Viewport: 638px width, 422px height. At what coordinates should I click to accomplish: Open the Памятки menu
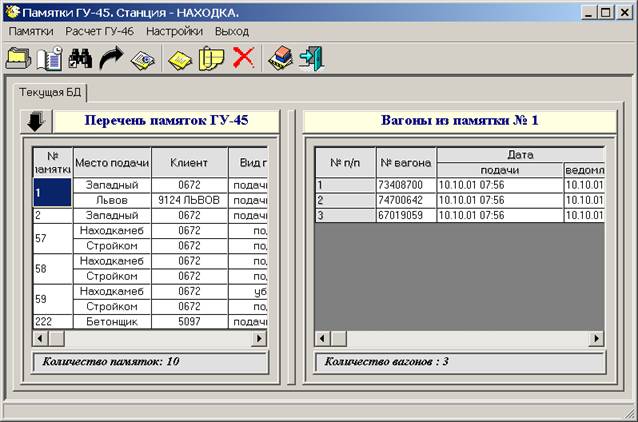[x=31, y=31]
